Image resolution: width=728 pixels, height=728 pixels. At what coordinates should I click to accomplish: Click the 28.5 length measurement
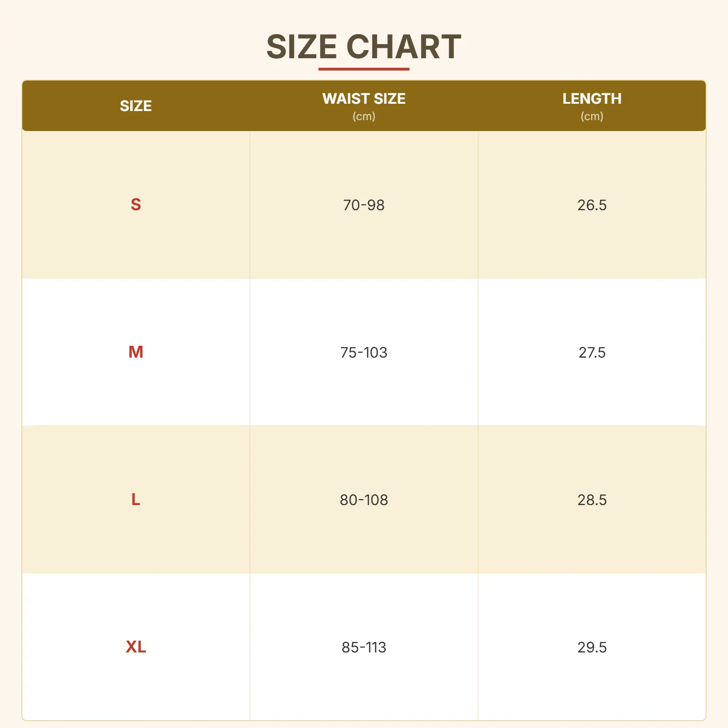591,500
